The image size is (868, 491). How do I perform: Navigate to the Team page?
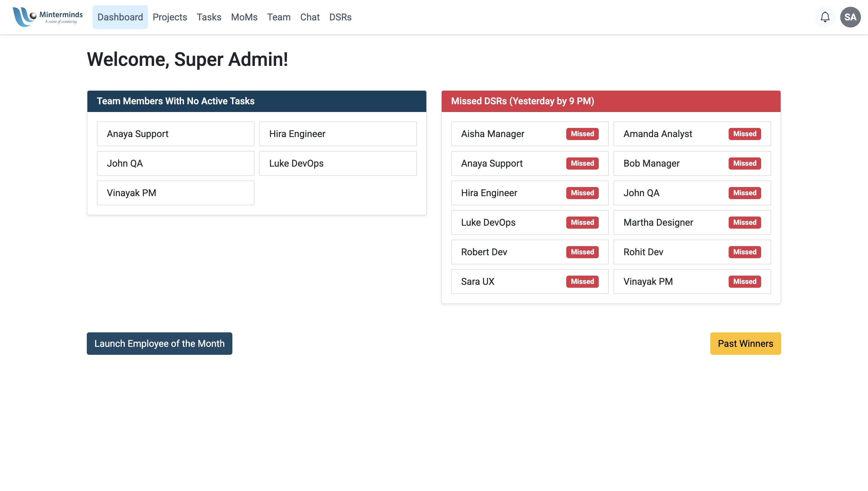click(x=278, y=17)
